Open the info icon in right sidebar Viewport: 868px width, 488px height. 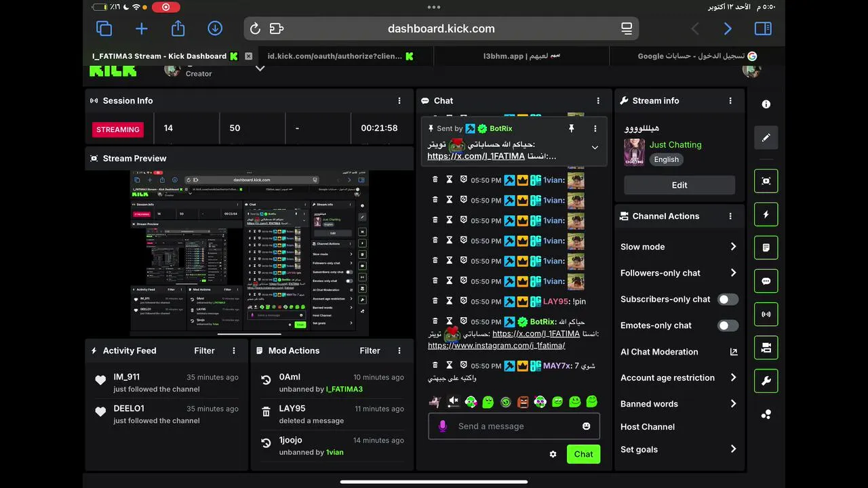766,104
